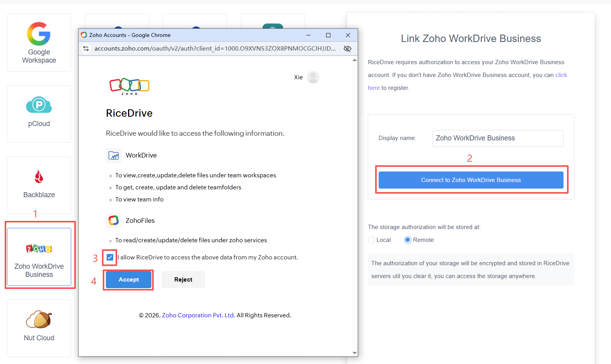
Task: Click the Zoho logo in the popup
Action: point(129,86)
